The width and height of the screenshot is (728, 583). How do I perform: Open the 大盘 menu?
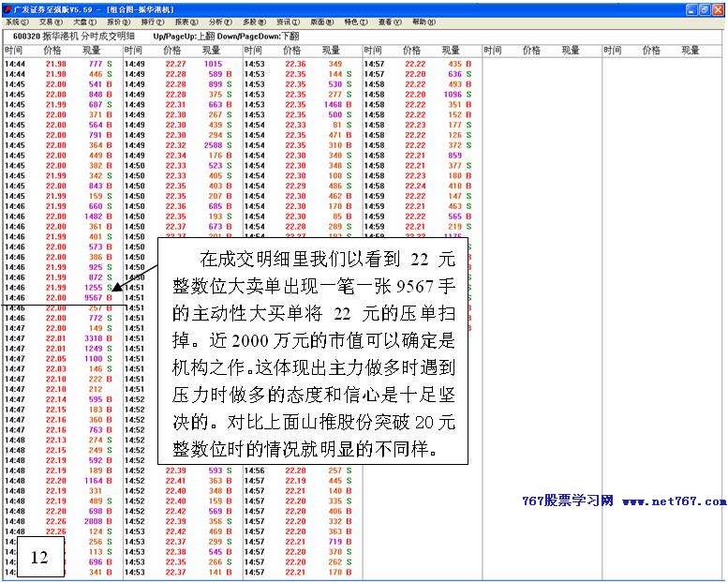pyautogui.click(x=85, y=22)
